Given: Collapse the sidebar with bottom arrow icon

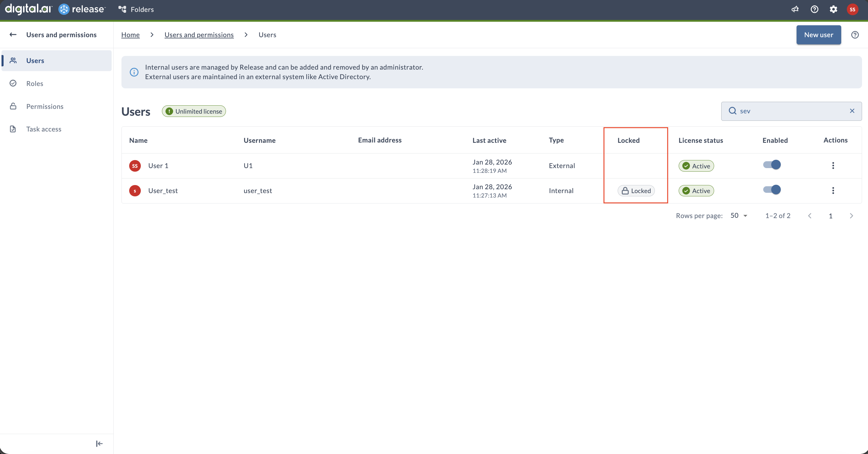Looking at the screenshot, I should point(99,444).
